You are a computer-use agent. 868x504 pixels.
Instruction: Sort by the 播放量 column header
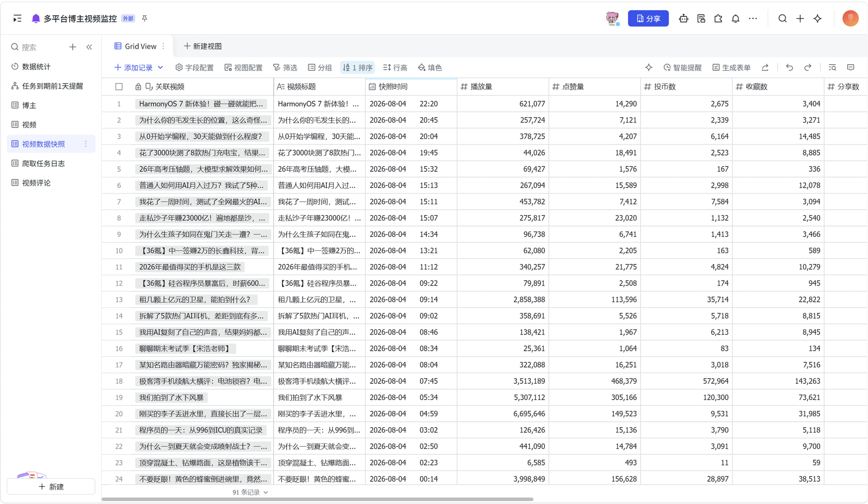(503, 87)
